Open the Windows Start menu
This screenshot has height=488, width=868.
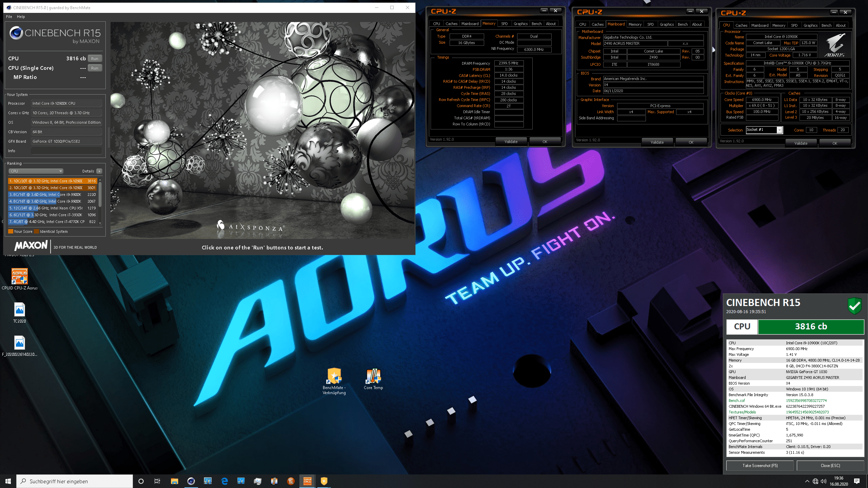(x=8, y=481)
